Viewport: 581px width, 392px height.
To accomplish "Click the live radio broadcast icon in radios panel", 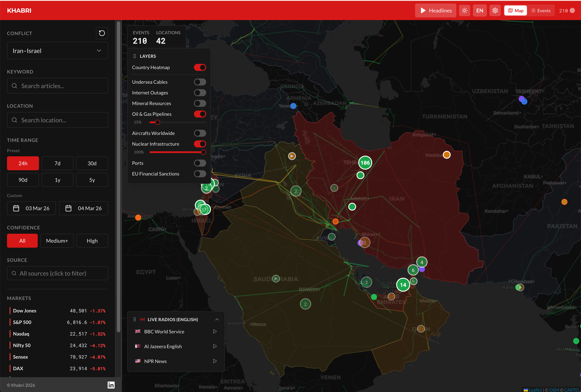I will [x=143, y=319].
